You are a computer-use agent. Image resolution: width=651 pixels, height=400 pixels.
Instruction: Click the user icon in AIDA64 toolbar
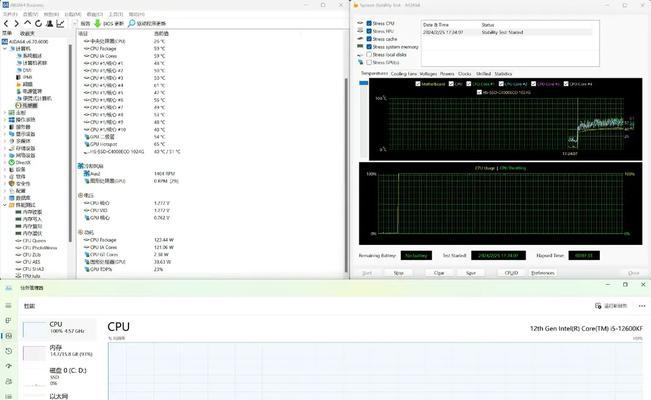(x=49, y=24)
